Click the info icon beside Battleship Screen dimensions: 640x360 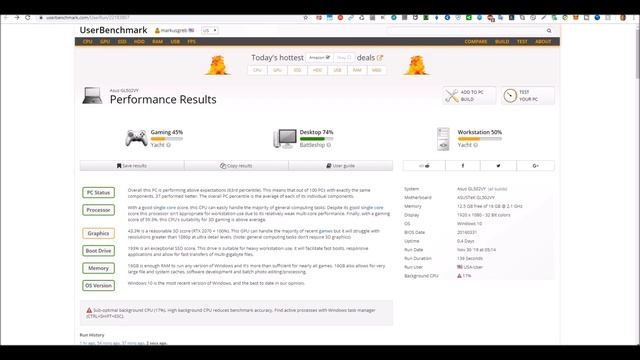329,145
